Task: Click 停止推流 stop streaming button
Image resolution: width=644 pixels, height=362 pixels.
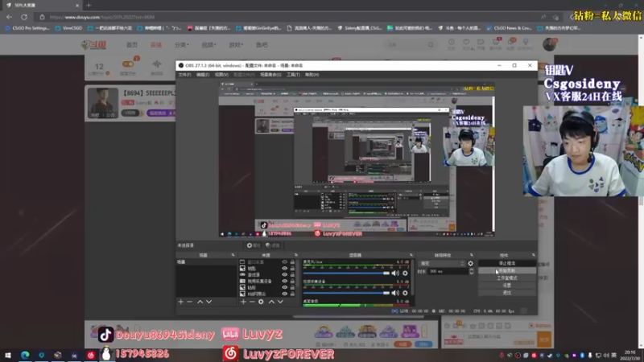Action: [507, 263]
